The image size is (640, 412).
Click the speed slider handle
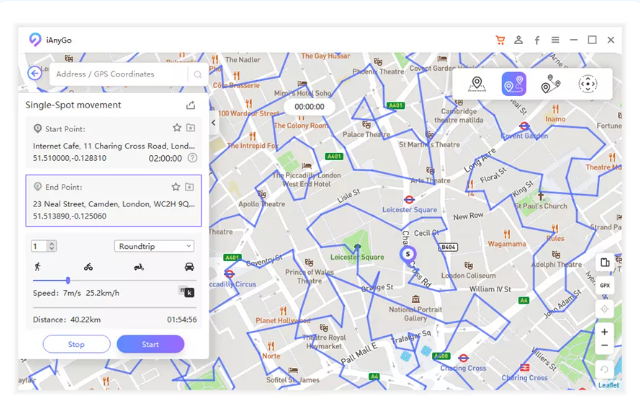click(68, 281)
